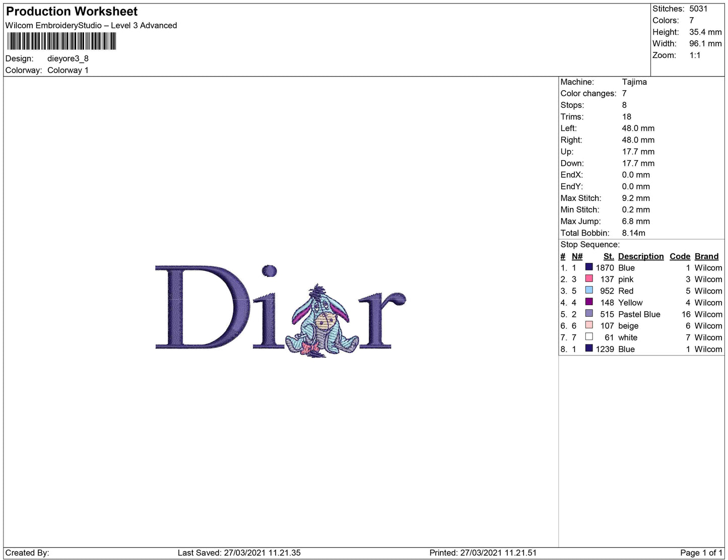Screen dimensions: 728x560
Task: Click the Min Stitch value "0.2 mm"
Action: click(636, 210)
